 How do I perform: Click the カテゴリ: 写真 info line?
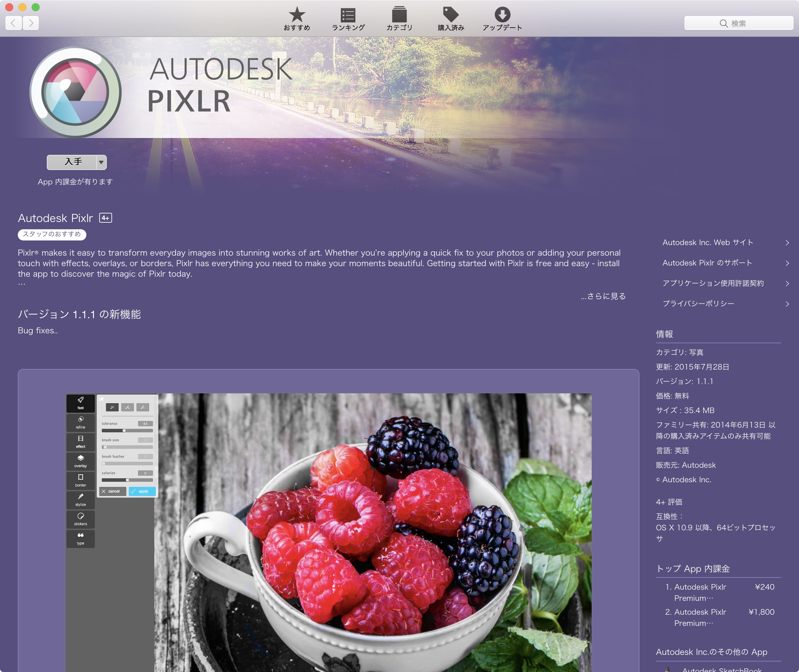click(680, 352)
